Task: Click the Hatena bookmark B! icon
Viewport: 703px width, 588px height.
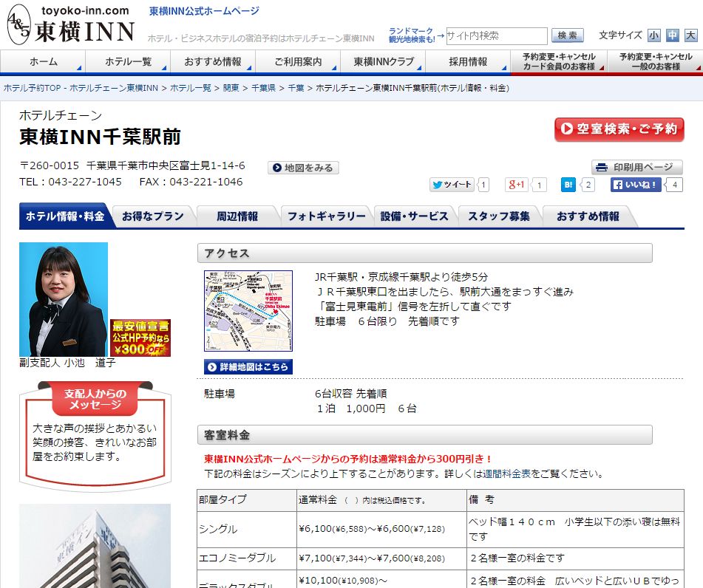Action: (x=568, y=185)
